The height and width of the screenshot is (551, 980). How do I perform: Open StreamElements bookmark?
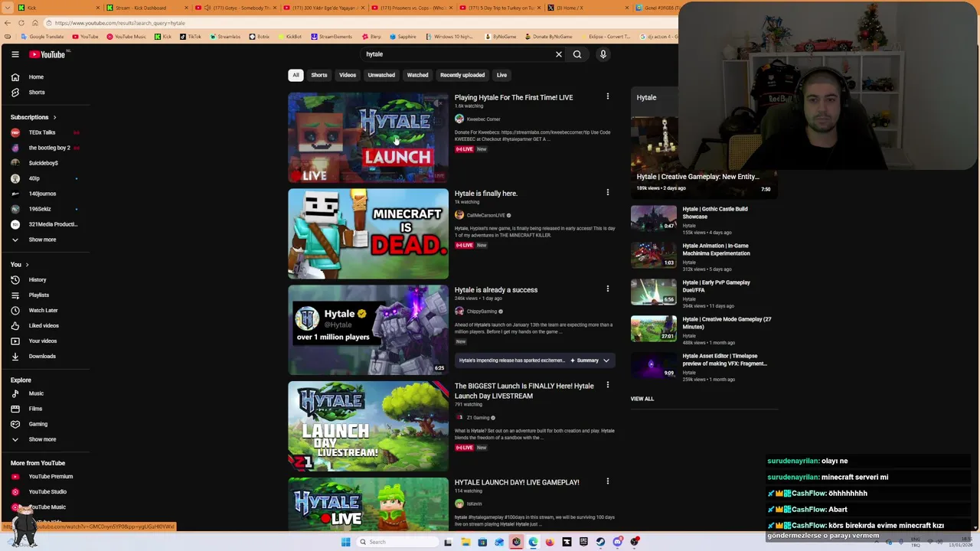332,37
